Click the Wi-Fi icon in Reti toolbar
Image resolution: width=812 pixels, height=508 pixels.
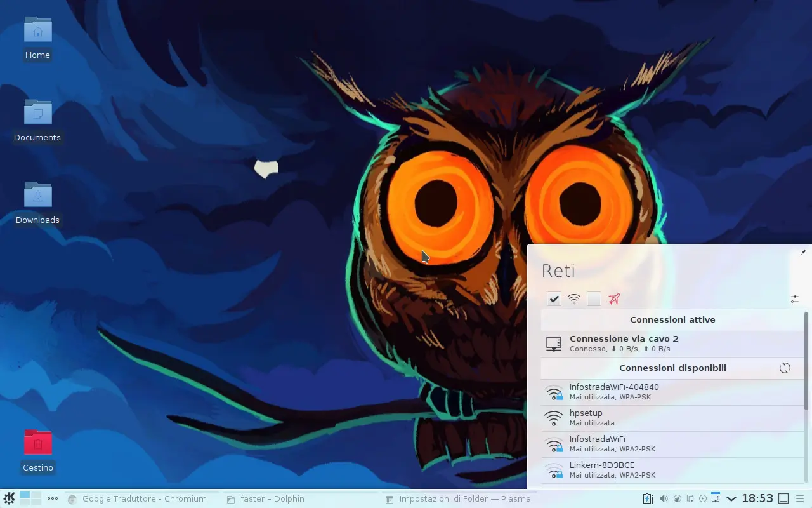[x=574, y=298]
